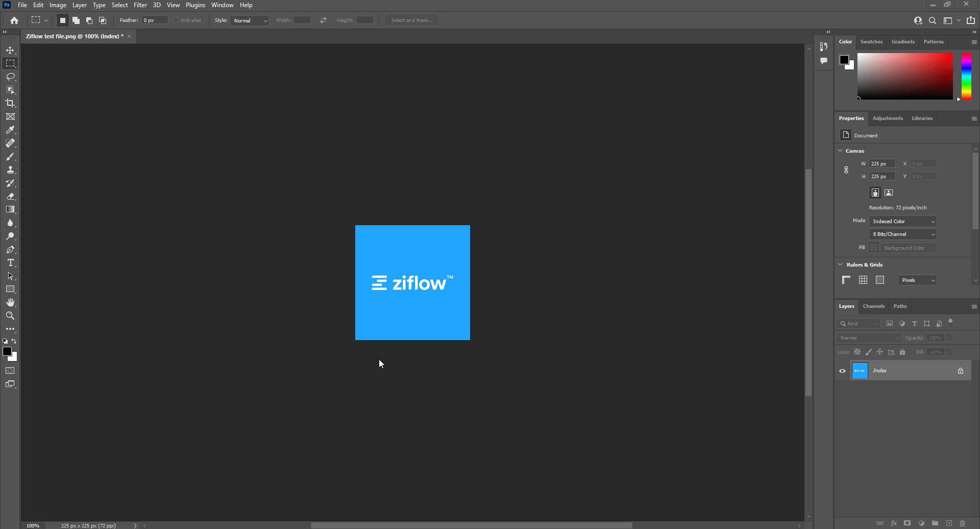
Task: Collapse the Rulers & Grids section
Action: click(x=840, y=264)
